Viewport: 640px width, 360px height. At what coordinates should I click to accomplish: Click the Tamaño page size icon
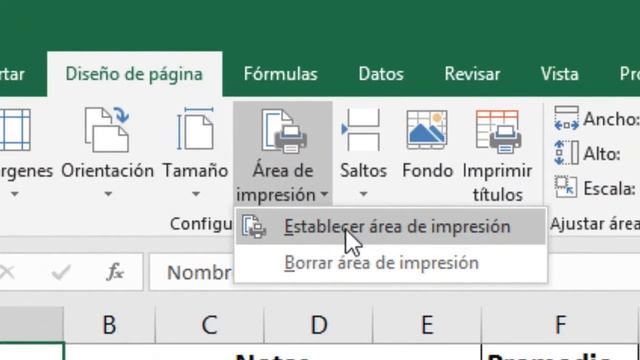click(195, 129)
